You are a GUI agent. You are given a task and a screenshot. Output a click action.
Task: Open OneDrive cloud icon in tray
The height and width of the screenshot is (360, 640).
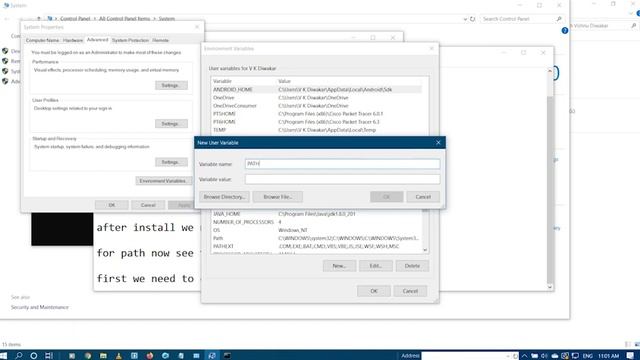click(555, 356)
